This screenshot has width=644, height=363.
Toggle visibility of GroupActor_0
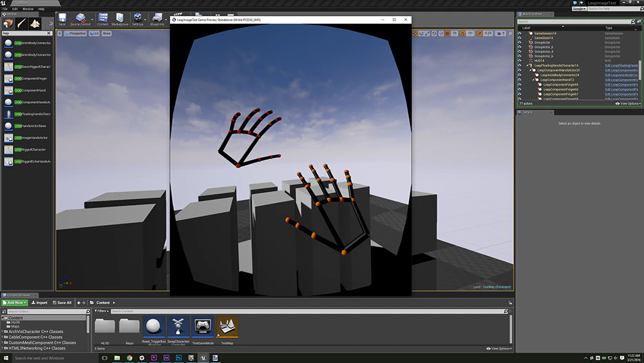pos(520,47)
